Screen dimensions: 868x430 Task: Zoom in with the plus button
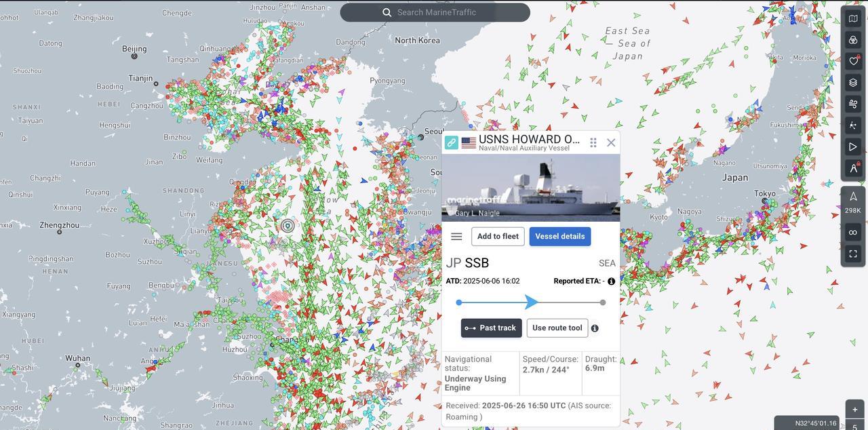coord(854,410)
